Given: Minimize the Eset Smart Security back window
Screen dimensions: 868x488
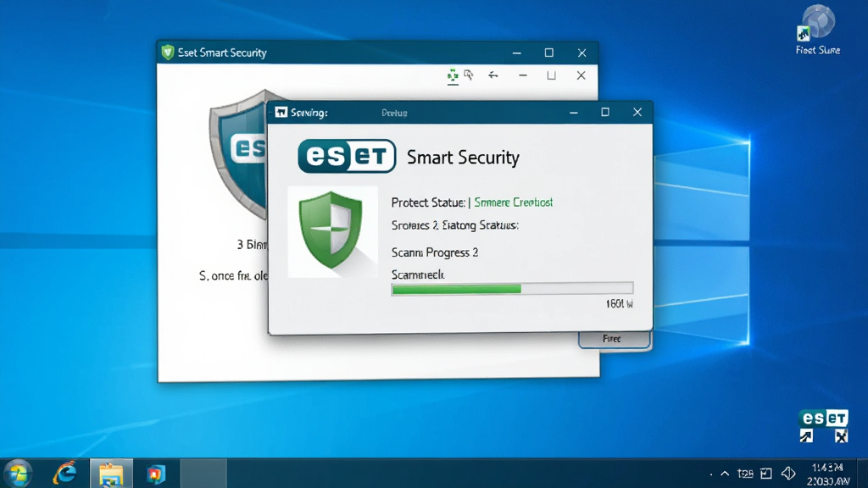Looking at the screenshot, I should tap(516, 53).
